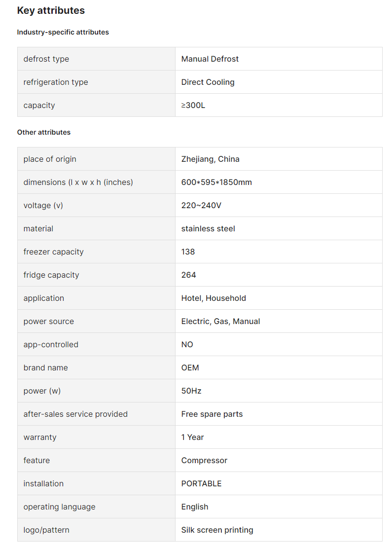Screen dimensions: 392x546
Task: Click the 220~240V voltage value
Action: point(201,206)
